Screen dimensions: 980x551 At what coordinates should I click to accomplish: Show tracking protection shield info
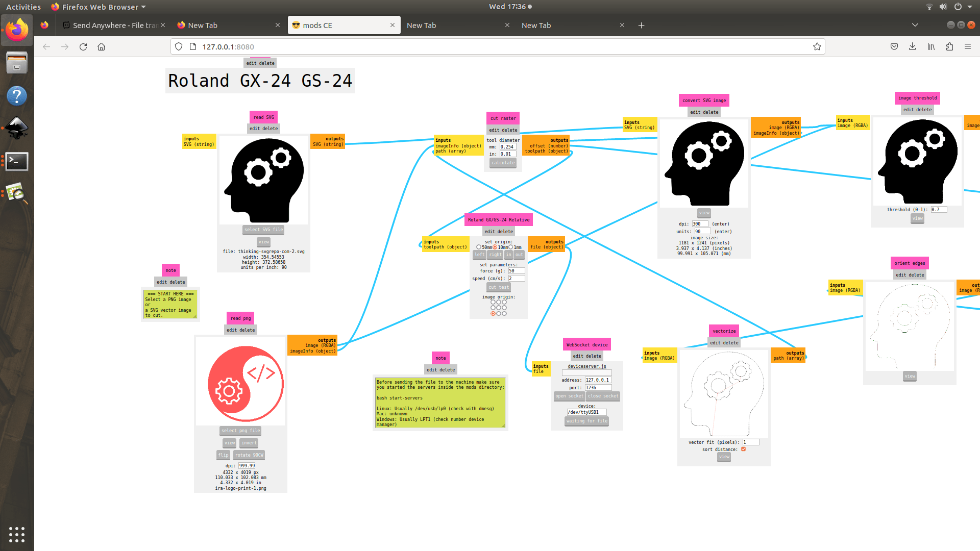[x=179, y=46]
